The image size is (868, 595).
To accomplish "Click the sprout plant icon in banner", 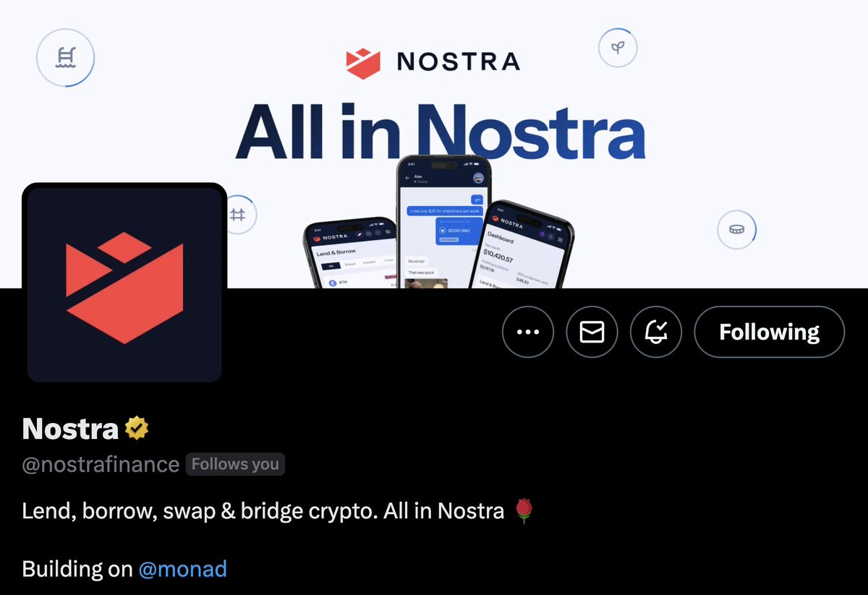I will [x=618, y=48].
